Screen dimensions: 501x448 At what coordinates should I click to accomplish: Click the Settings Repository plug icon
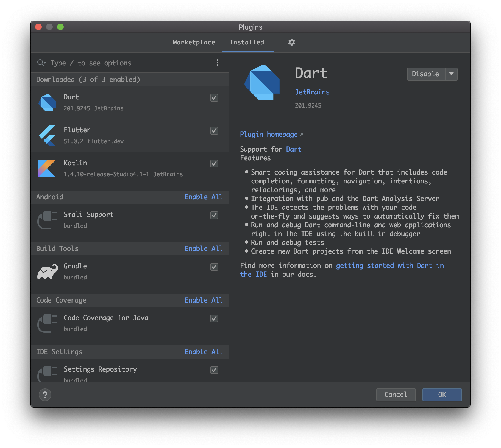(47, 373)
